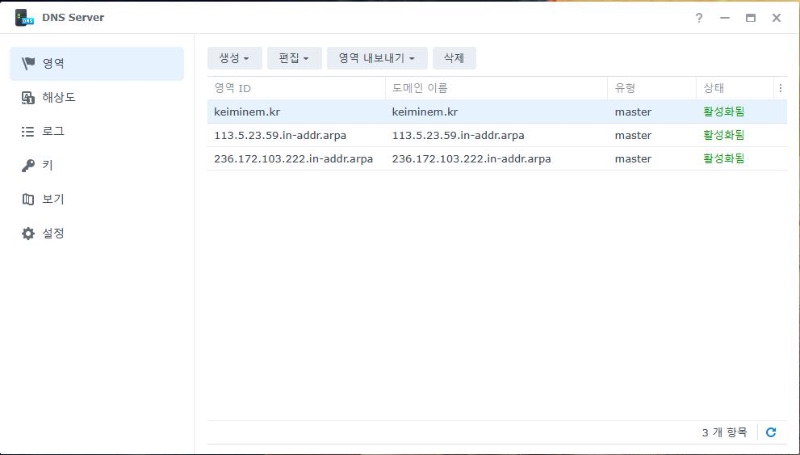
Task: Click the 보기 map icon in sidebar
Action: coord(28,199)
